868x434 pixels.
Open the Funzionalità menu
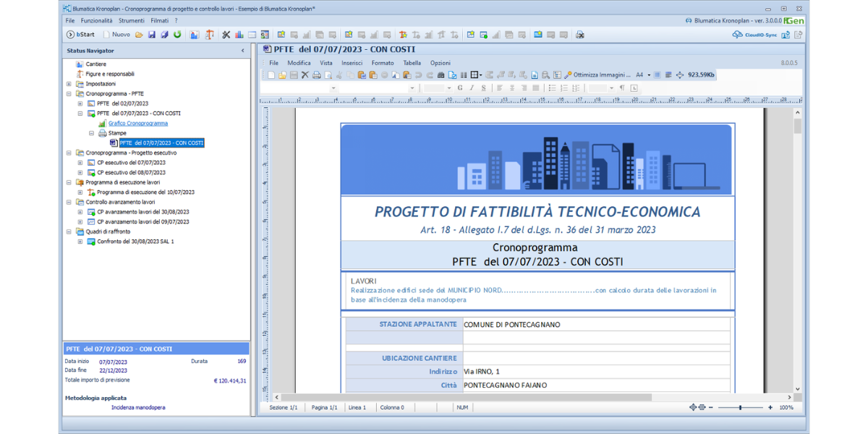click(x=96, y=21)
